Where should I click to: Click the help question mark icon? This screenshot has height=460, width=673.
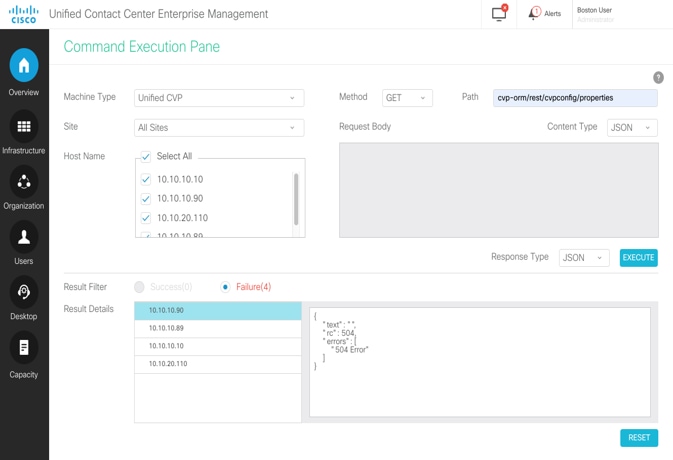click(658, 78)
